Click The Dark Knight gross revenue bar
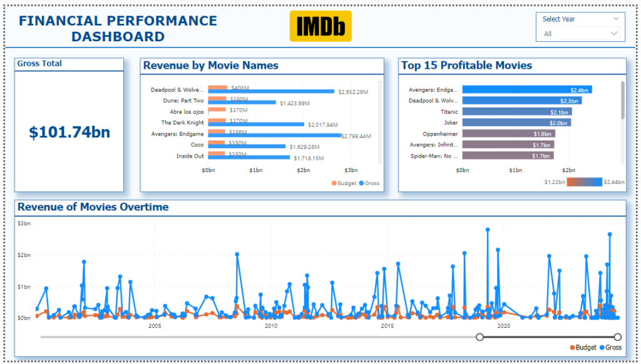This screenshot has width=641, height=364. 256,124
